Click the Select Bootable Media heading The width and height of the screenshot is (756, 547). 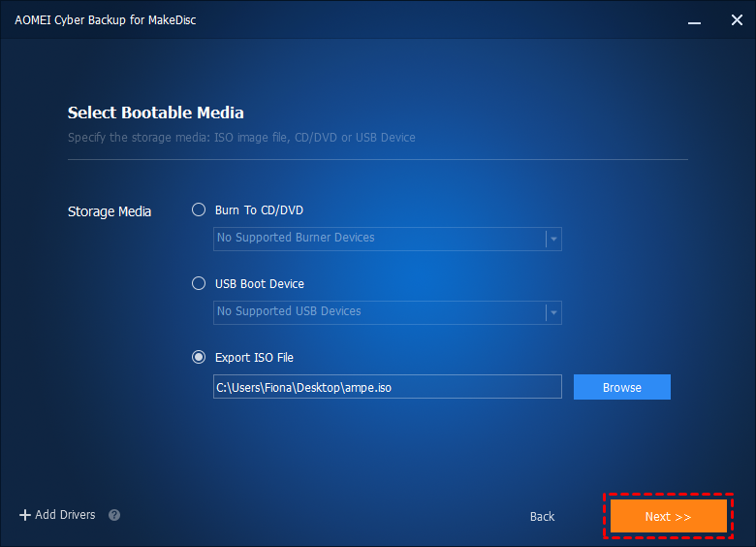156,113
